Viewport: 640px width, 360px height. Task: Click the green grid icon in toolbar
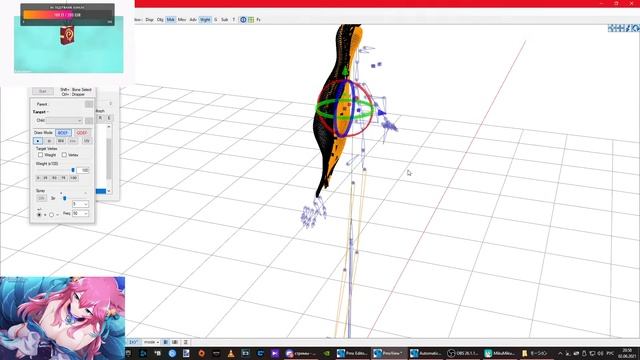251,20
